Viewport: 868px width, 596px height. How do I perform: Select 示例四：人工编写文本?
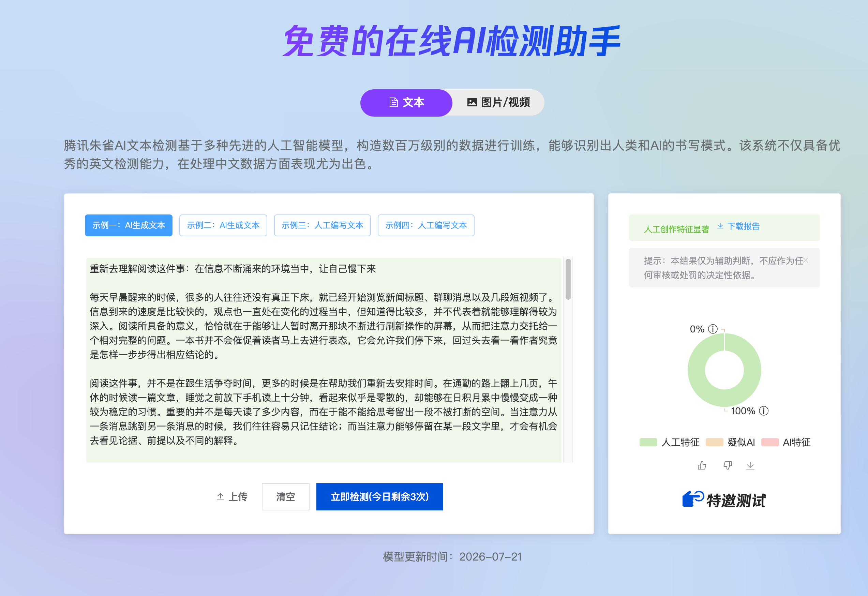click(426, 225)
